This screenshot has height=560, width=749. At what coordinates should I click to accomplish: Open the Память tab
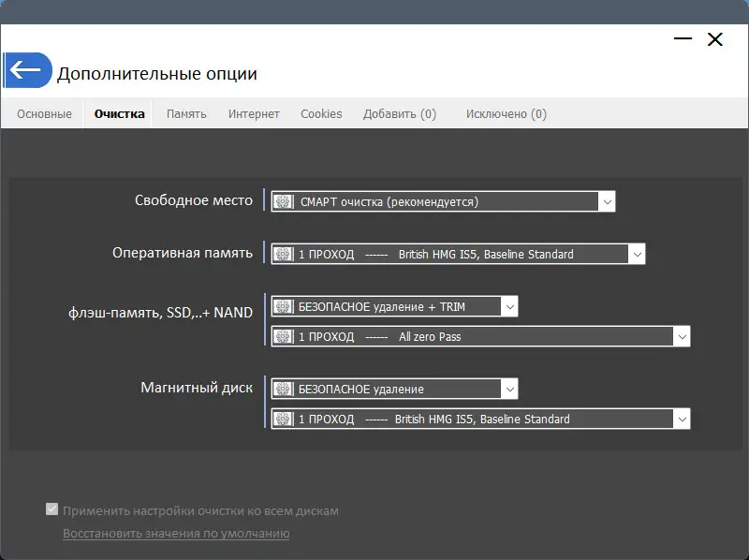click(x=186, y=114)
